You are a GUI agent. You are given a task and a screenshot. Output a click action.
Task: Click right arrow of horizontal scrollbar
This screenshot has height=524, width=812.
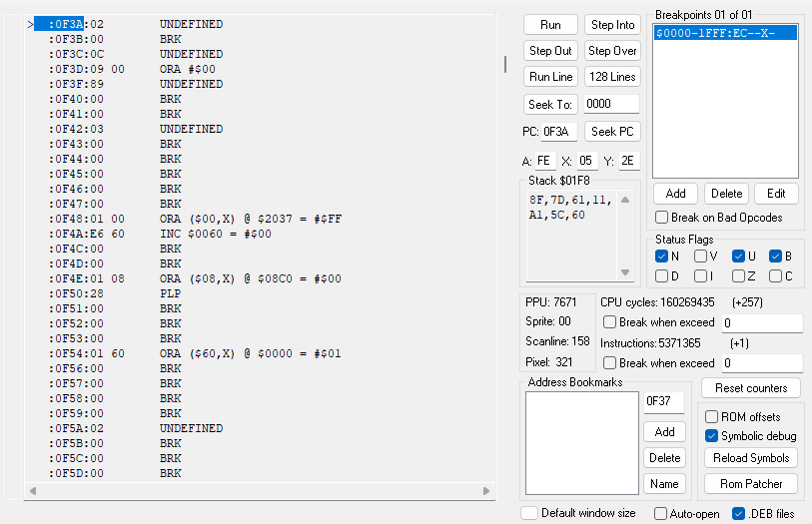click(x=486, y=491)
